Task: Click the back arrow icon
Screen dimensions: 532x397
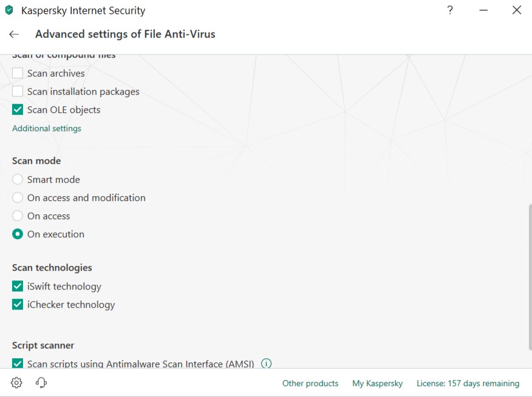Action: (x=14, y=35)
